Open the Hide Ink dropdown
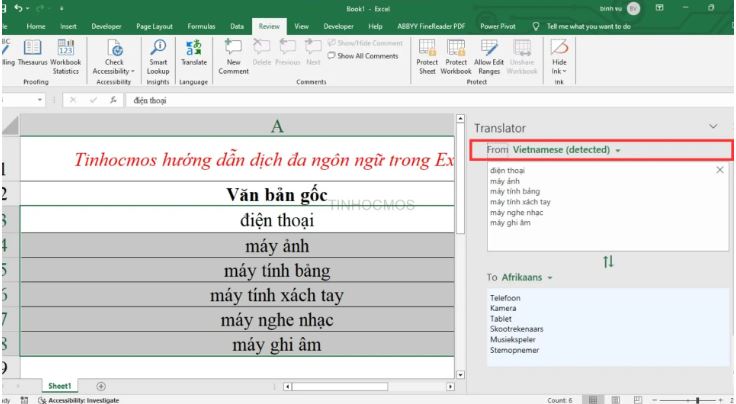Screen dimensions: 736x404 click(559, 57)
